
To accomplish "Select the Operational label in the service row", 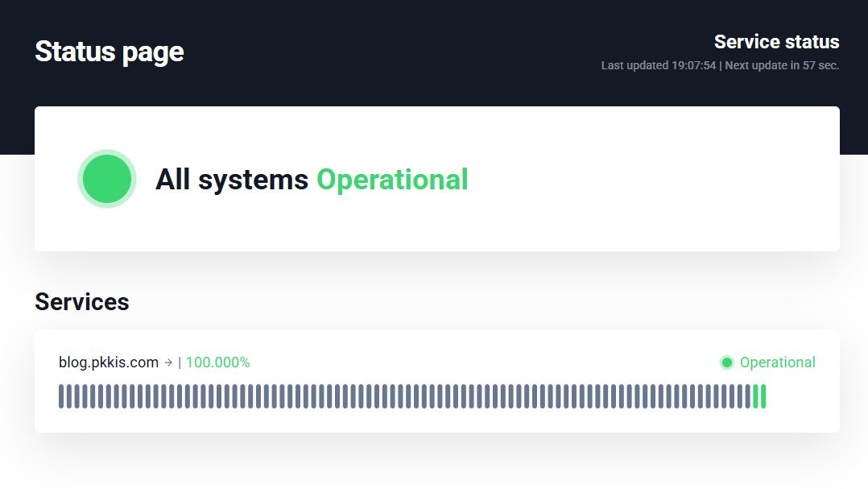I will [777, 363].
